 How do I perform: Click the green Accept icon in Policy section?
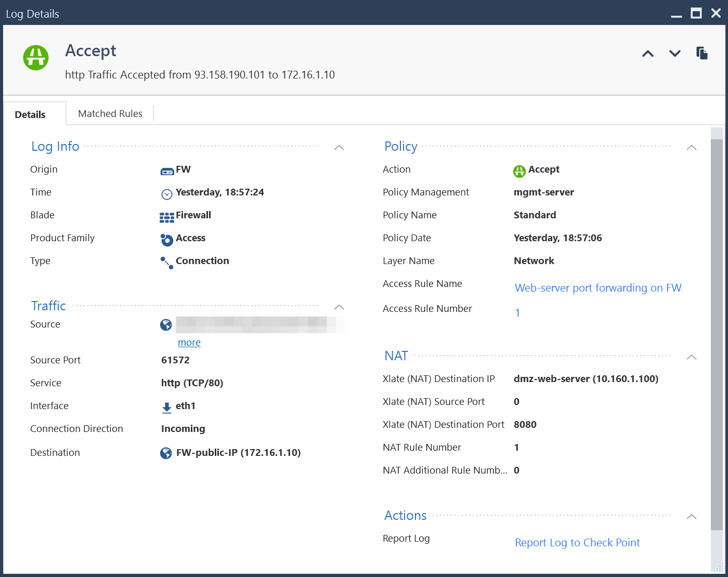[x=519, y=171]
